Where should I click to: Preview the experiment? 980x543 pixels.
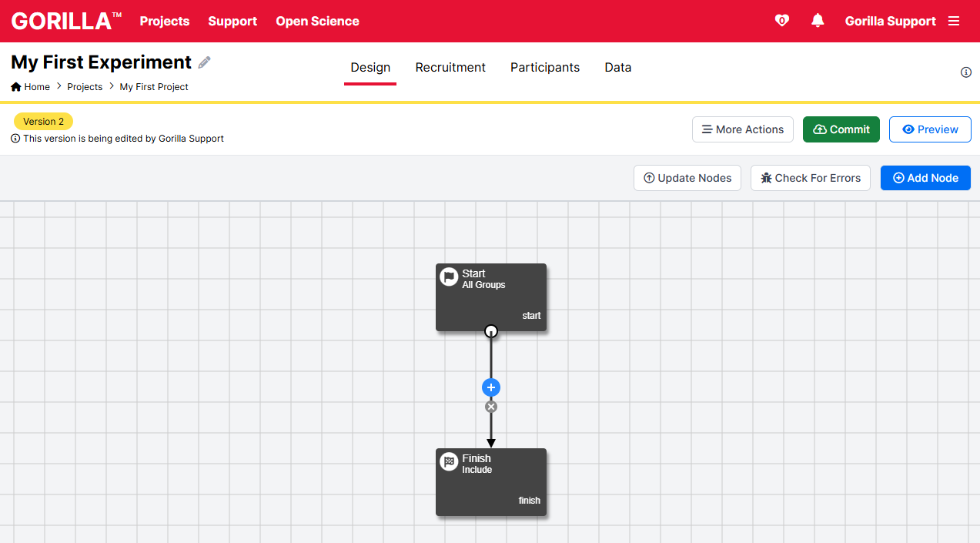(x=930, y=129)
